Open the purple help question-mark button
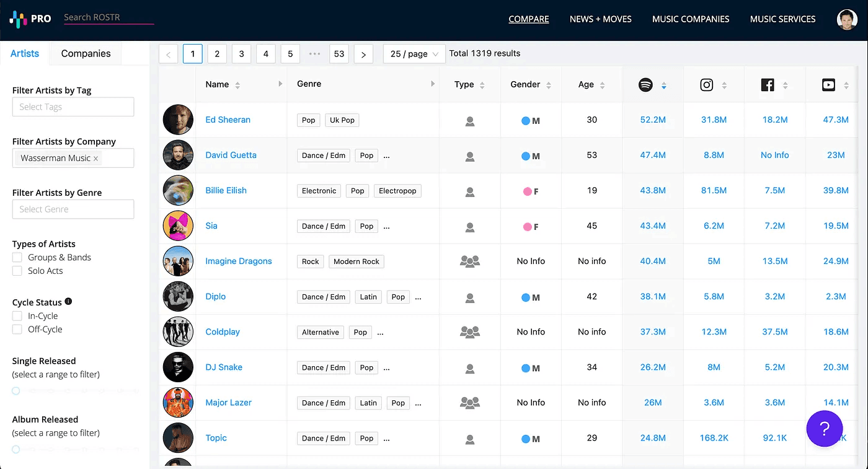868x469 pixels. [824, 428]
